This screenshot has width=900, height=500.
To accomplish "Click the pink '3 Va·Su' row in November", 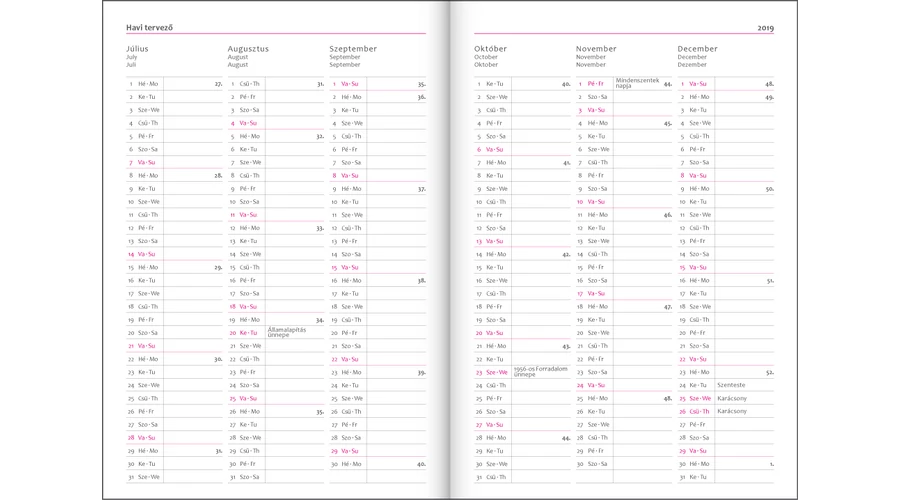I will (623, 110).
